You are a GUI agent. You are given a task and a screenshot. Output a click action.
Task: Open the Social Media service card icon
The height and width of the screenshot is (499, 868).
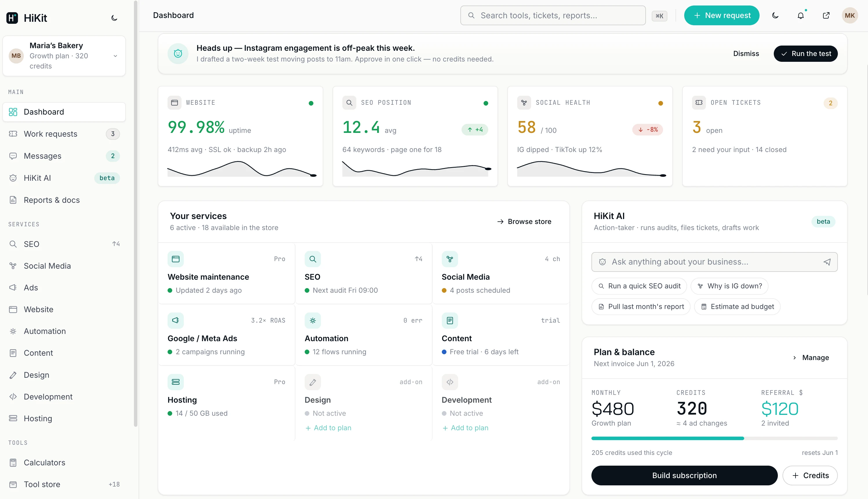(450, 259)
